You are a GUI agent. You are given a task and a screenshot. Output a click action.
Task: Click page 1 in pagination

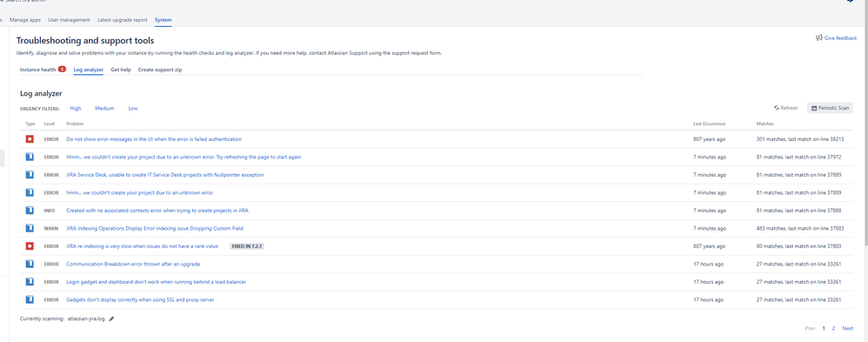(x=823, y=328)
